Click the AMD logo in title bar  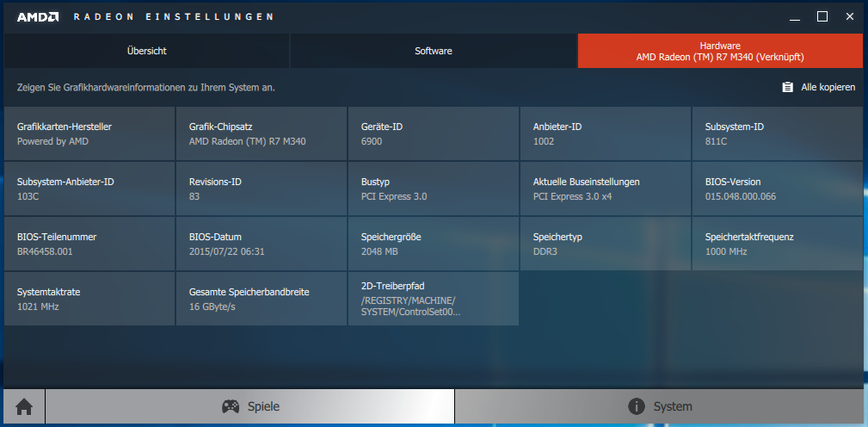tap(38, 16)
